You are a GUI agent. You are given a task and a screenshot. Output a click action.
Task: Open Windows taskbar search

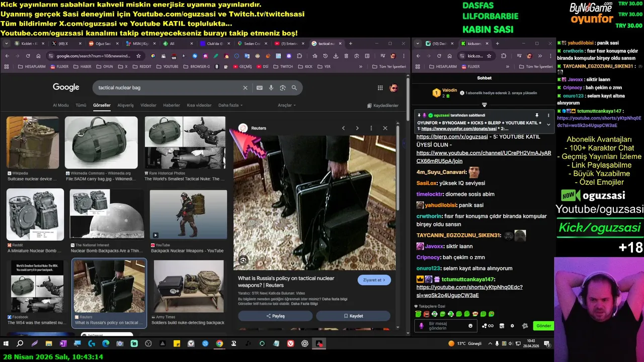pos(20,343)
